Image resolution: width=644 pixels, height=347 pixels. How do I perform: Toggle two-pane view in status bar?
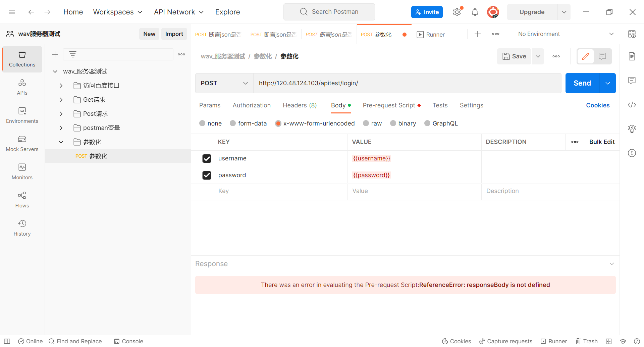click(609, 341)
